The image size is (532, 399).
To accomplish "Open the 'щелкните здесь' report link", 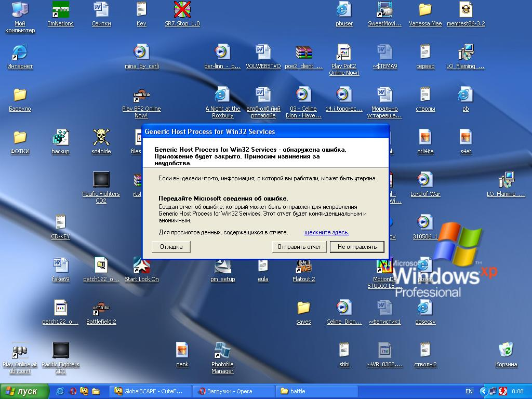I will (x=326, y=232).
